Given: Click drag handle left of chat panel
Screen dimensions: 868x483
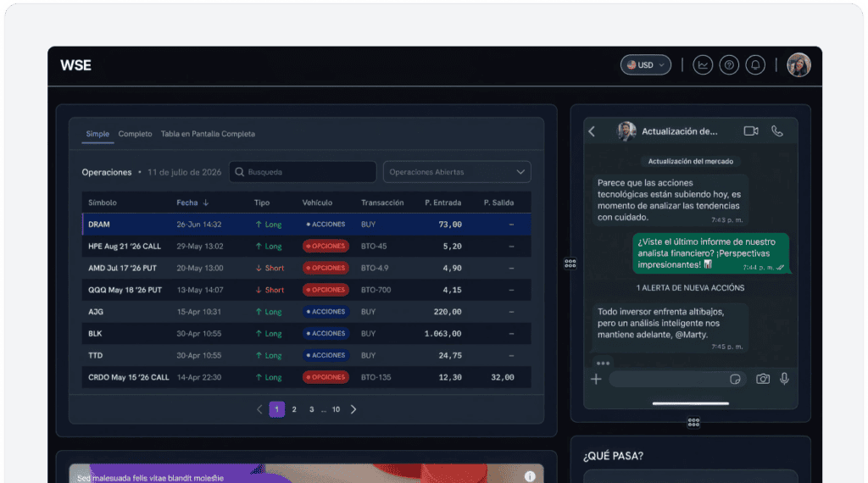Looking at the screenshot, I should click(570, 264).
